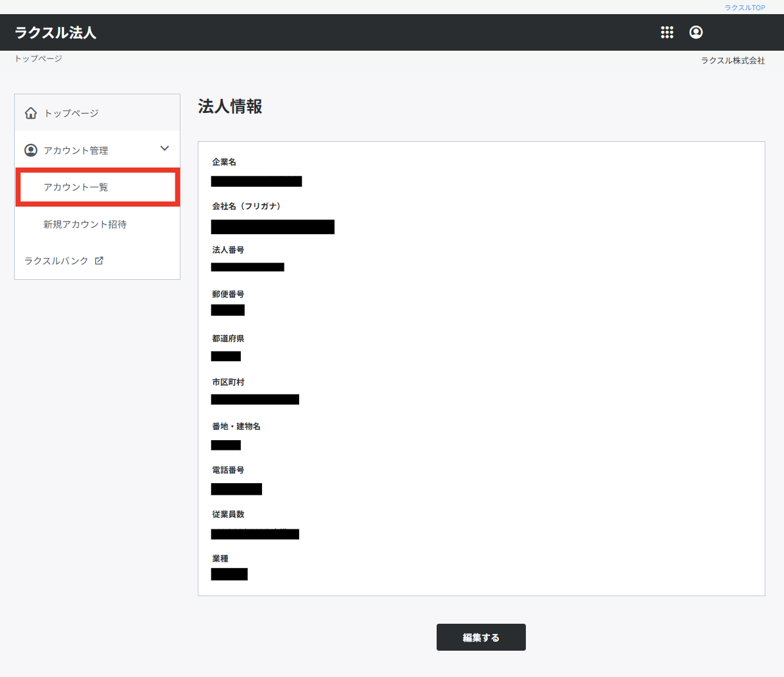Screen dimensions: 784x677
Task: Click the user profile icon in header
Action: pos(696,32)
